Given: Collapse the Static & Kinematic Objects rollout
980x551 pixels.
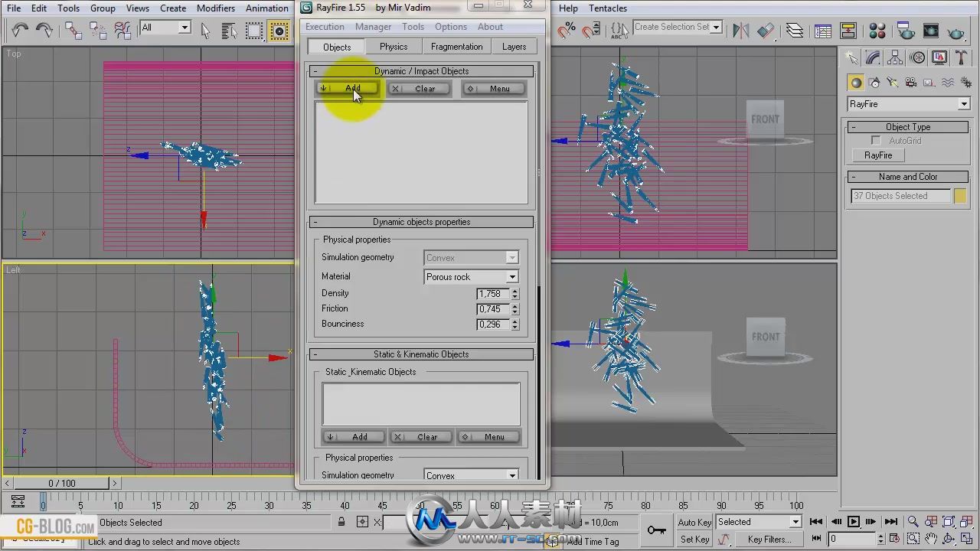Looking at the screenshot, I should point(421,354).
